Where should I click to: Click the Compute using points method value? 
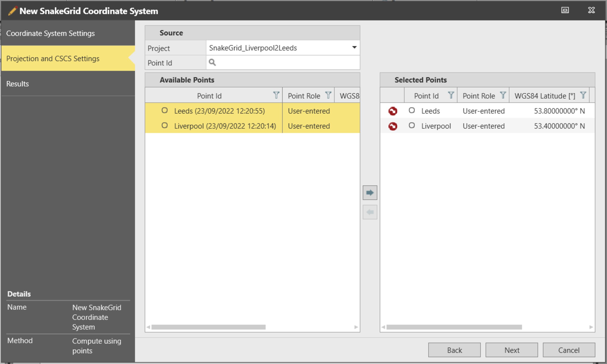(97, 346)
